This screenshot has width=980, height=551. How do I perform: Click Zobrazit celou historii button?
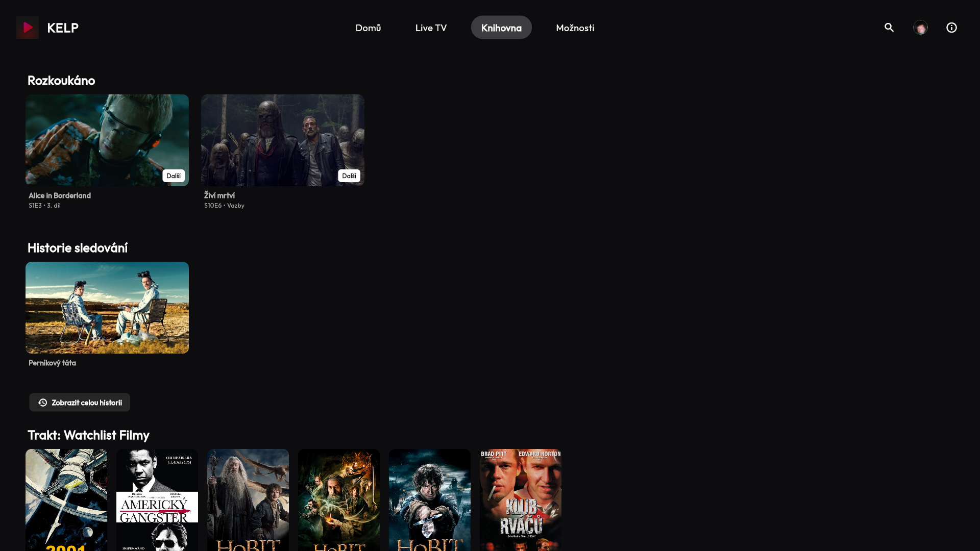tap(80, 403)
